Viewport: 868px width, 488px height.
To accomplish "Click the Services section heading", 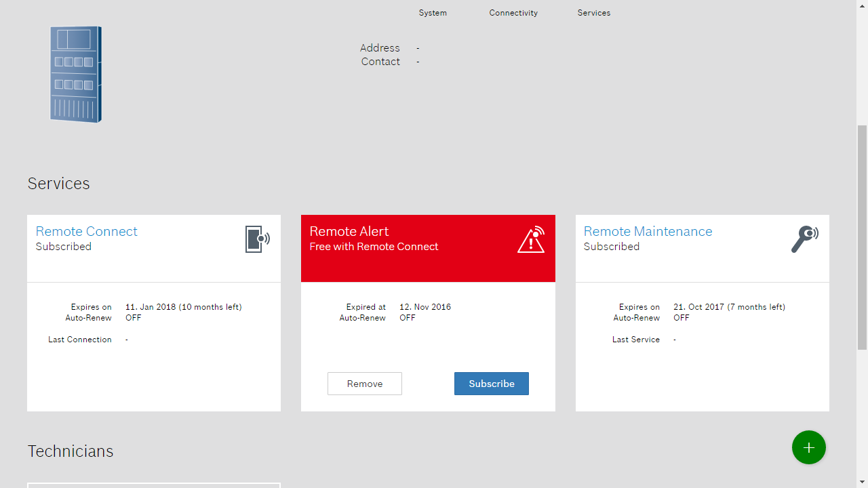I will [58, 184].
